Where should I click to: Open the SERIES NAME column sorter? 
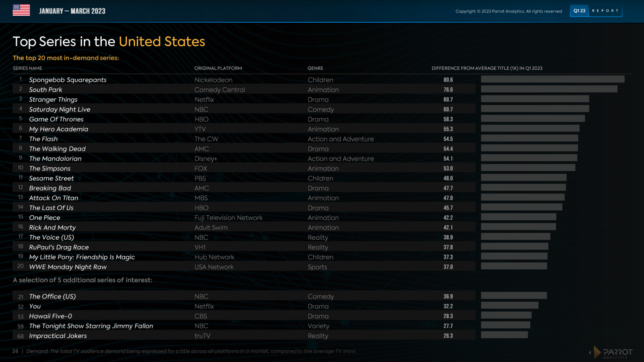coord(27,68)
